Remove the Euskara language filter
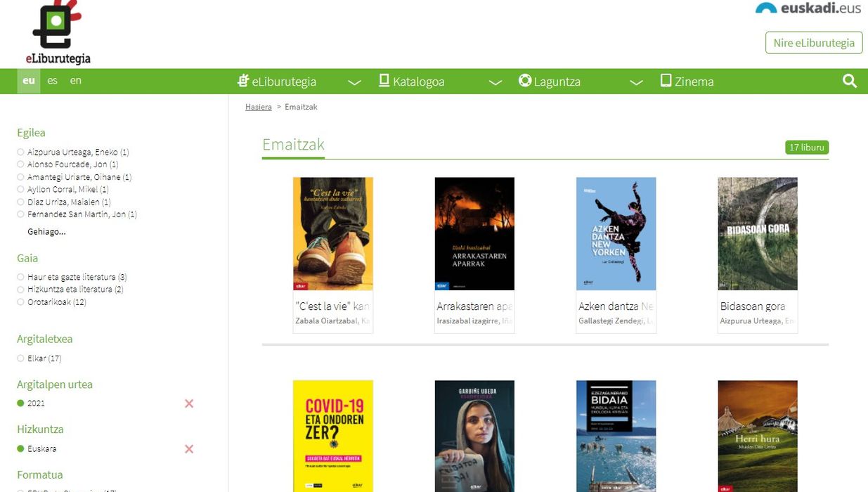The height and width of the screenshot is (492, 868). click(188, 449)
